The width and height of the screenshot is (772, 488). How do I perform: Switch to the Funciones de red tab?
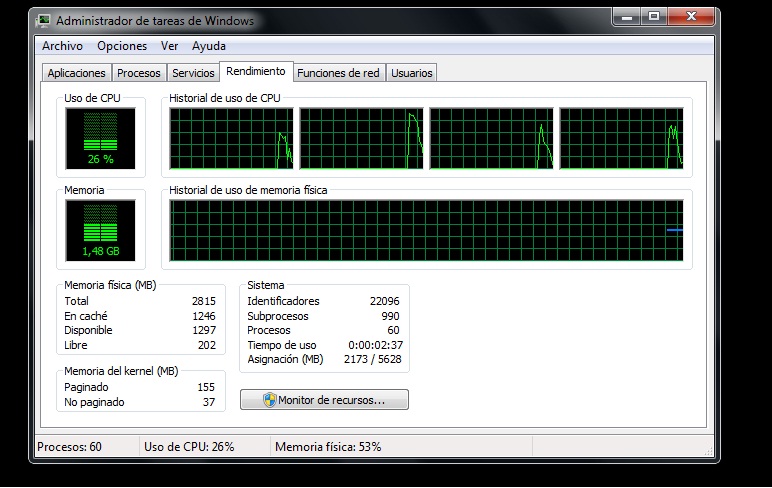tap(338, 73)
